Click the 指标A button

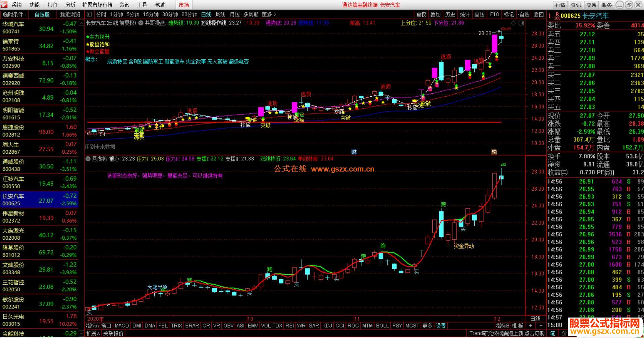click(92, 326)
